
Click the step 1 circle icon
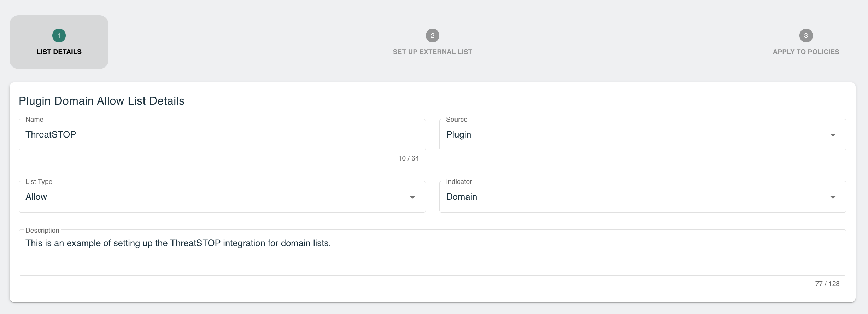coord(59,35)
